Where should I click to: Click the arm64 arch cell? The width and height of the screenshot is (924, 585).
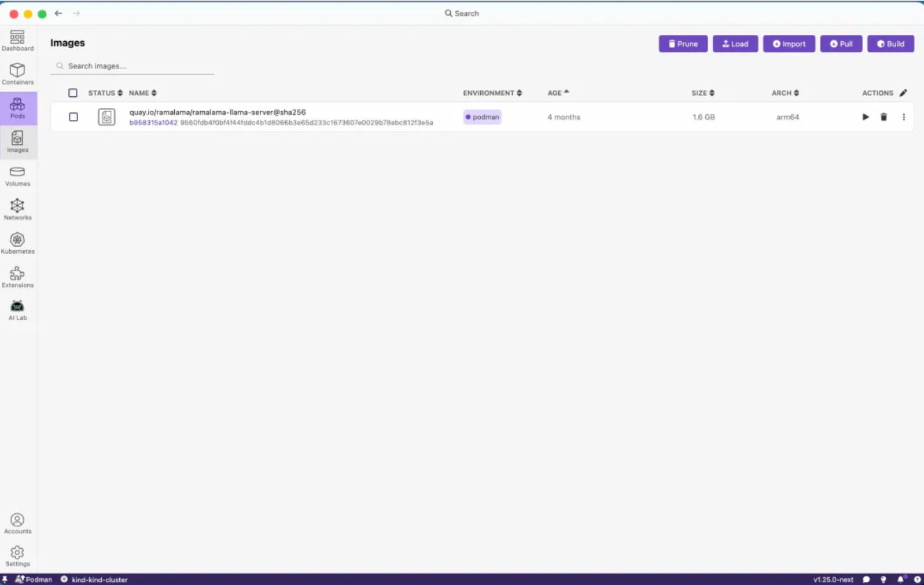coord(787,117)
